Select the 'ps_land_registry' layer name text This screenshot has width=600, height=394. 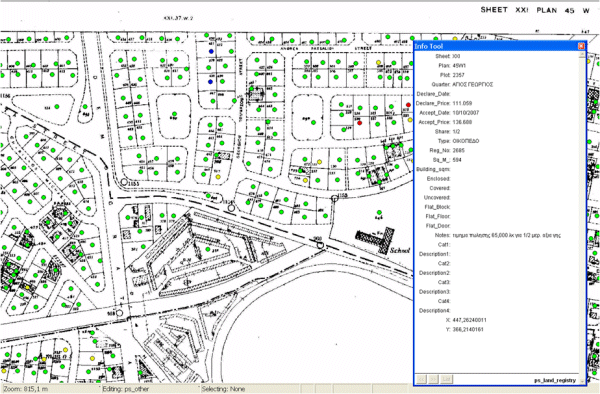point(555,380)
